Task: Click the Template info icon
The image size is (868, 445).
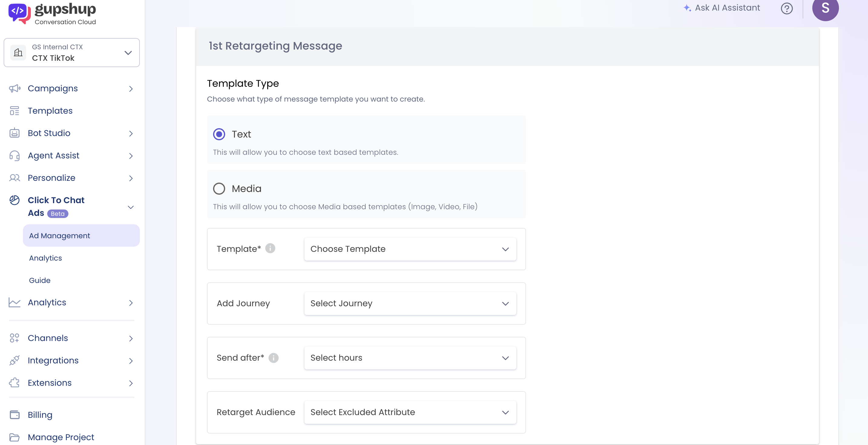Action: click(270, 248)
